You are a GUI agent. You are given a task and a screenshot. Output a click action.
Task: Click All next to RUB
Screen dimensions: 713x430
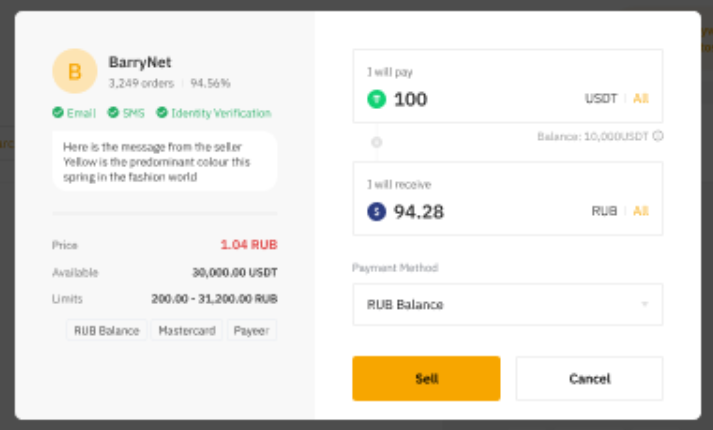pos(641,211)
